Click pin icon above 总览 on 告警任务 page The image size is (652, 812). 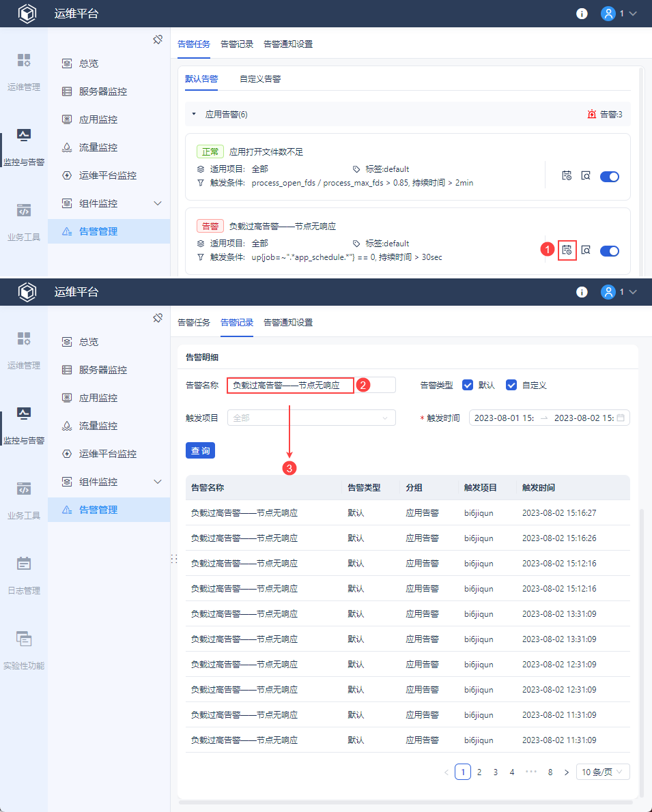158,40
